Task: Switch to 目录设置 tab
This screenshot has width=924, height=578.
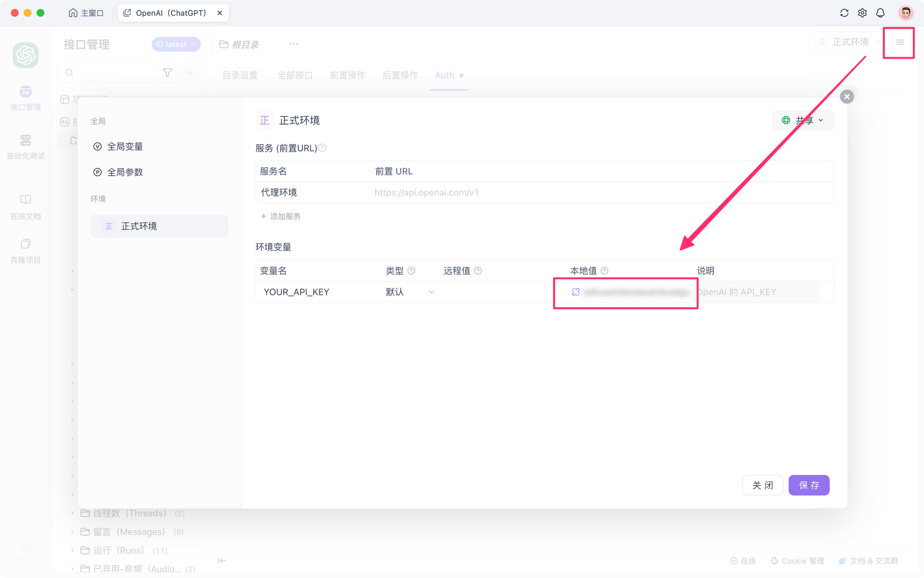Action: [x=240, y=75]
